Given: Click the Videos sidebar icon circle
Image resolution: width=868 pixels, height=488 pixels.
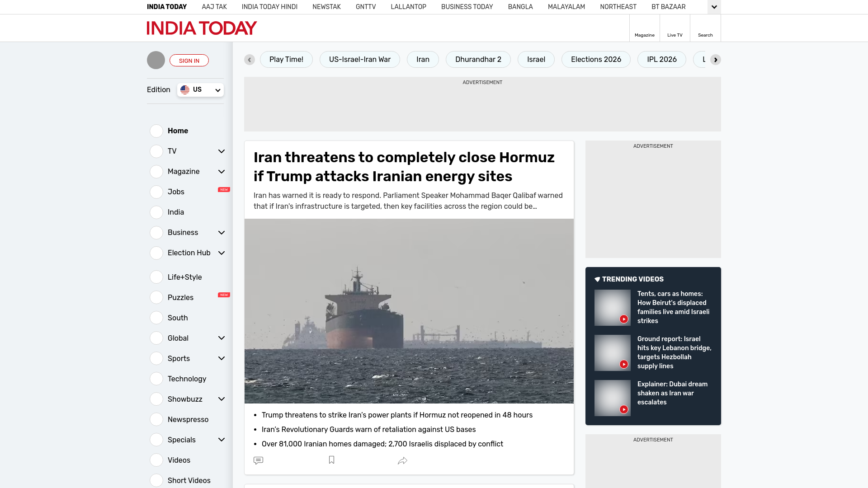Looking at the screenshot, I should pos(156,460).
